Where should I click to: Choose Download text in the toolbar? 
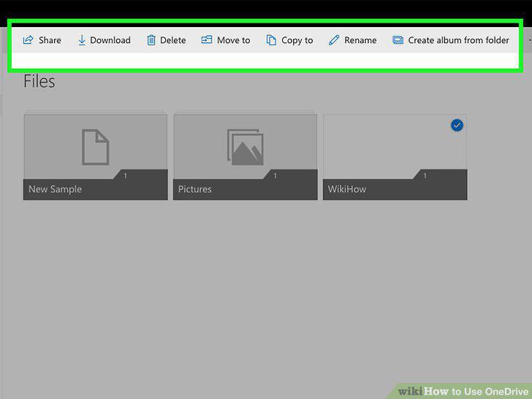point(110,40)
